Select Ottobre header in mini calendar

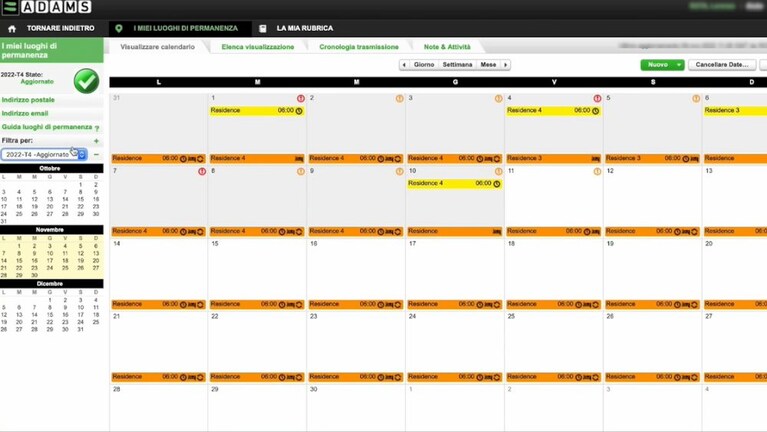(50, 168)
